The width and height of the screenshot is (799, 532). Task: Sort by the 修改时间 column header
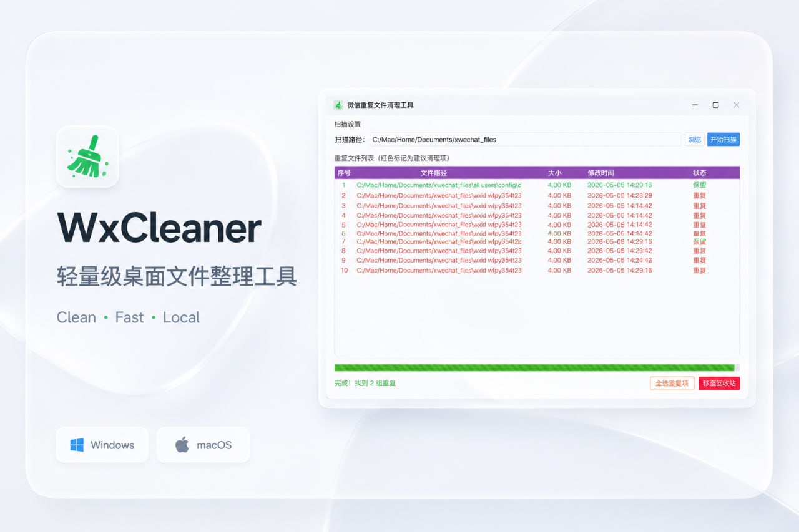pos(600,173)
